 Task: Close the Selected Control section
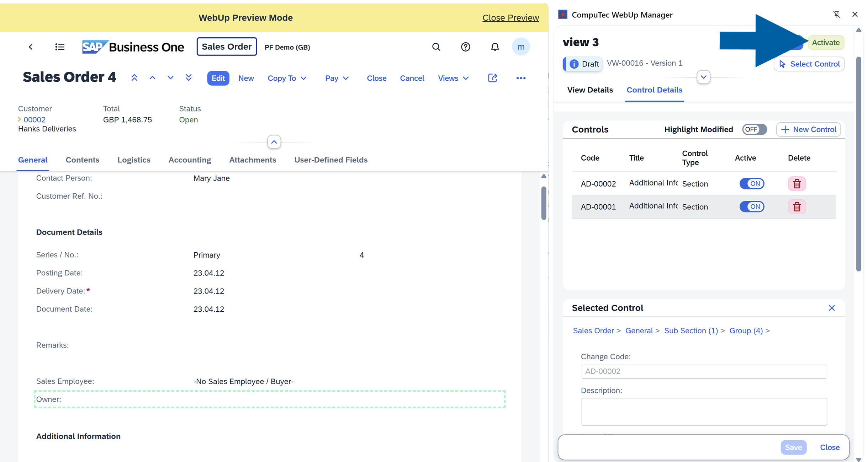[832, 308]
